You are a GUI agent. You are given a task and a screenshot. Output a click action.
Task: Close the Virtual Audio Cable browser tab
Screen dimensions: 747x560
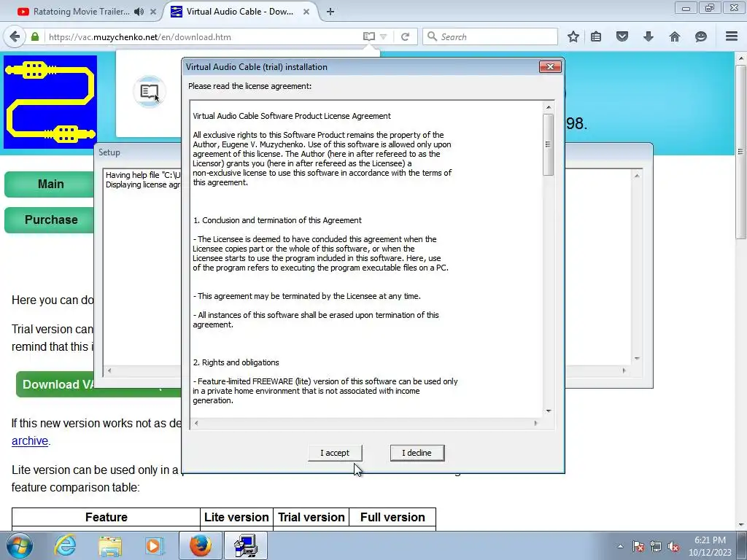(306, 12)
